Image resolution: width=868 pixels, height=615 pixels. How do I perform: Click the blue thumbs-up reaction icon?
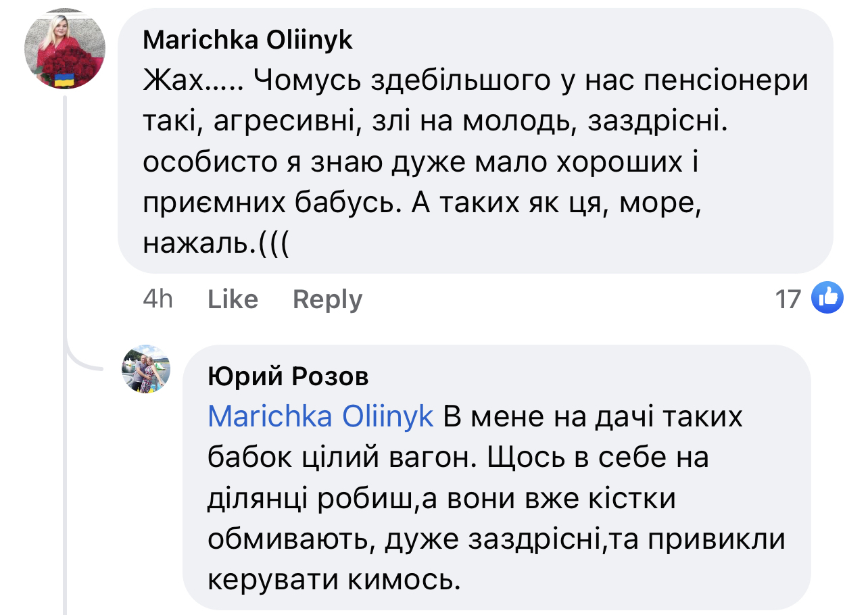click(827, 297)
